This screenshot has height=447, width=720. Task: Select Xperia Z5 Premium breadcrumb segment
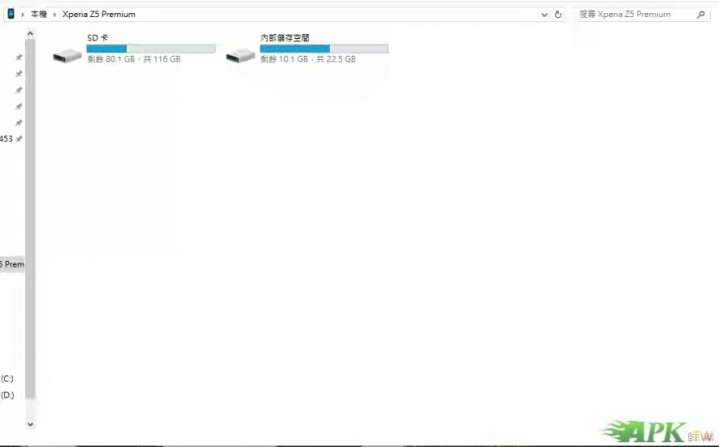pos(99,14)
